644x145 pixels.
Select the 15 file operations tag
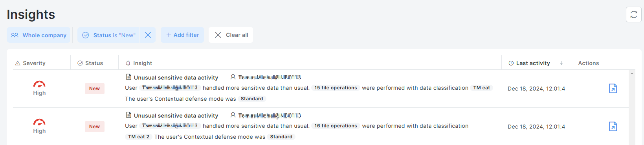tap(336, 88)
